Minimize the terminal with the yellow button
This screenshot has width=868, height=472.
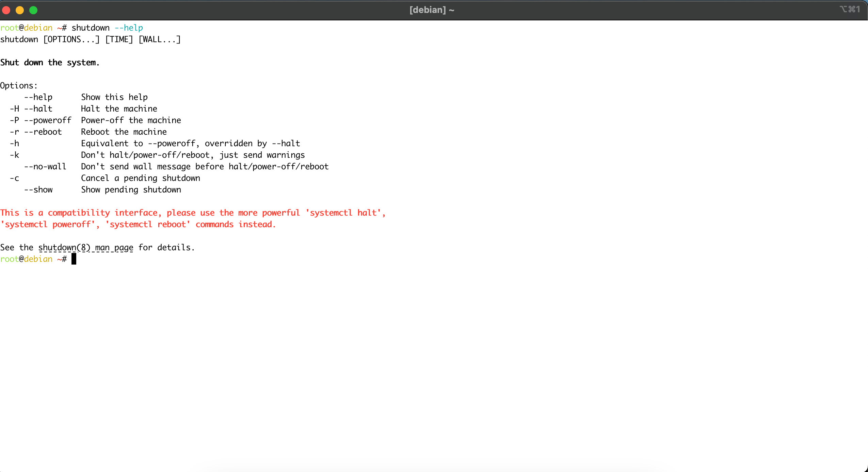pos(20,10)
